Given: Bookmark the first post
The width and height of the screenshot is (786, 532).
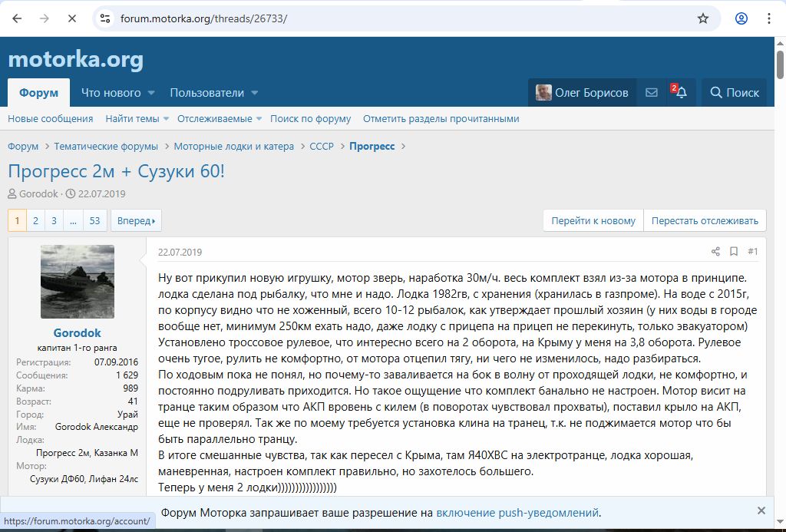Looking at the screenshot, I should point(734,252).
